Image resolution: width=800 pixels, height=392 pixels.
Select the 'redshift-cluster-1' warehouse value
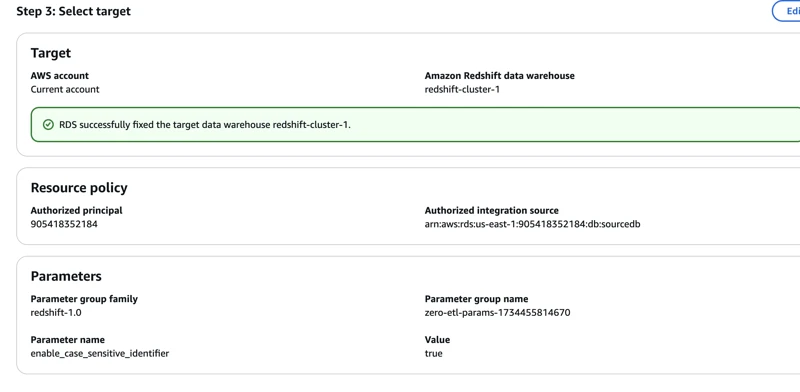pos(462,89)
